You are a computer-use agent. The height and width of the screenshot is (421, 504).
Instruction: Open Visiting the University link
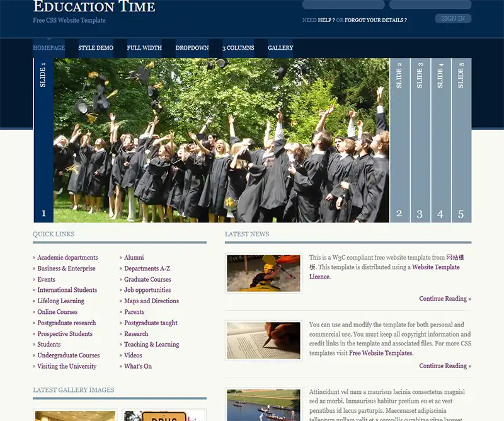click(x=67, y=366)
